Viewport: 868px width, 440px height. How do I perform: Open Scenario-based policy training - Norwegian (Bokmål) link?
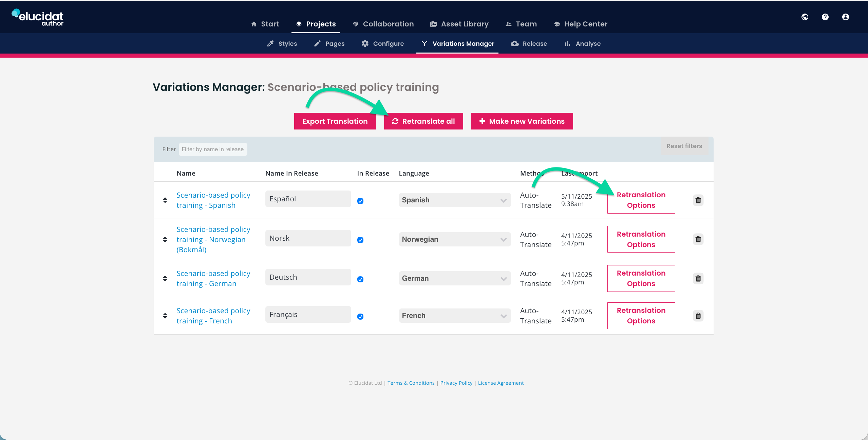tap(213, 240)
